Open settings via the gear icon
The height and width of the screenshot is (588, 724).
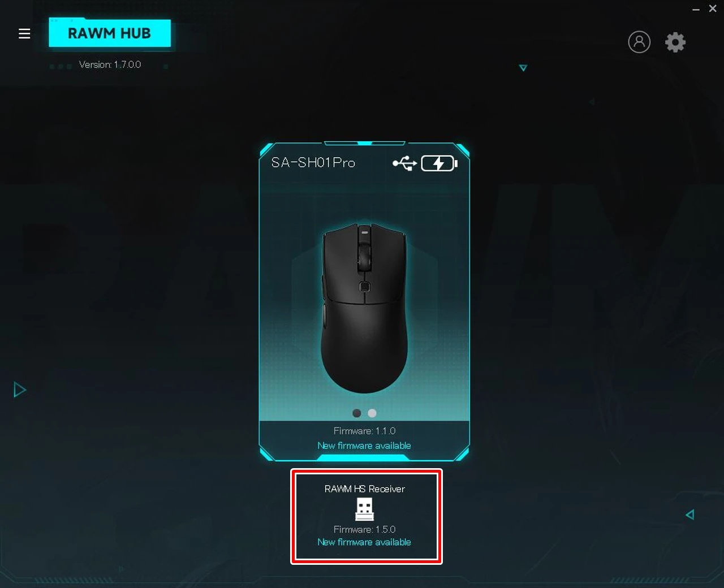(675, 42)
